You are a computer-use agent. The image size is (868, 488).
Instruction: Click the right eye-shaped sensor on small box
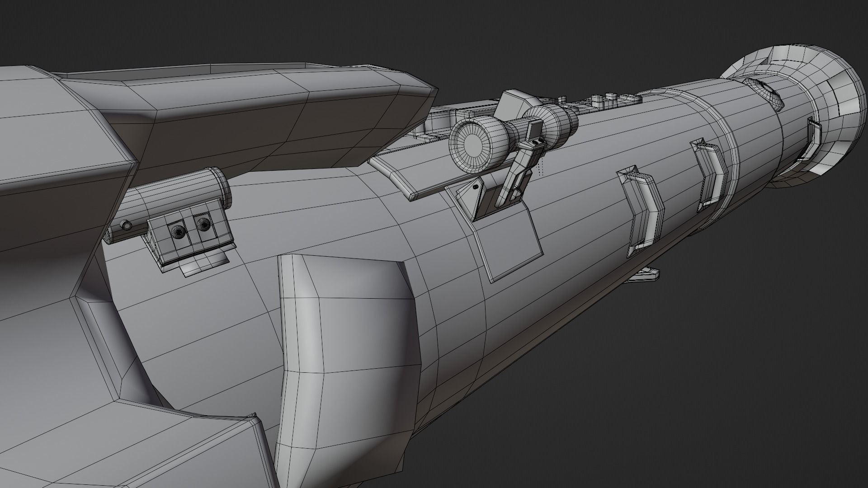tap(203, 224)
